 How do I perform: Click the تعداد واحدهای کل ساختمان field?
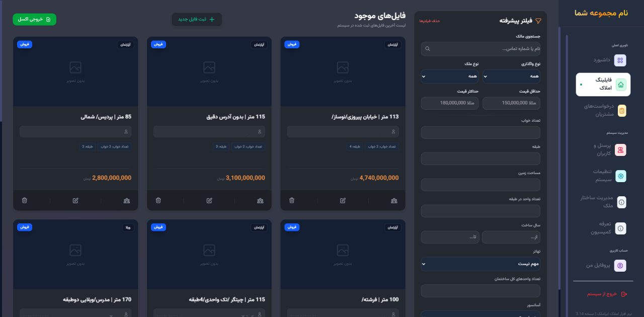tap(480, 291)
